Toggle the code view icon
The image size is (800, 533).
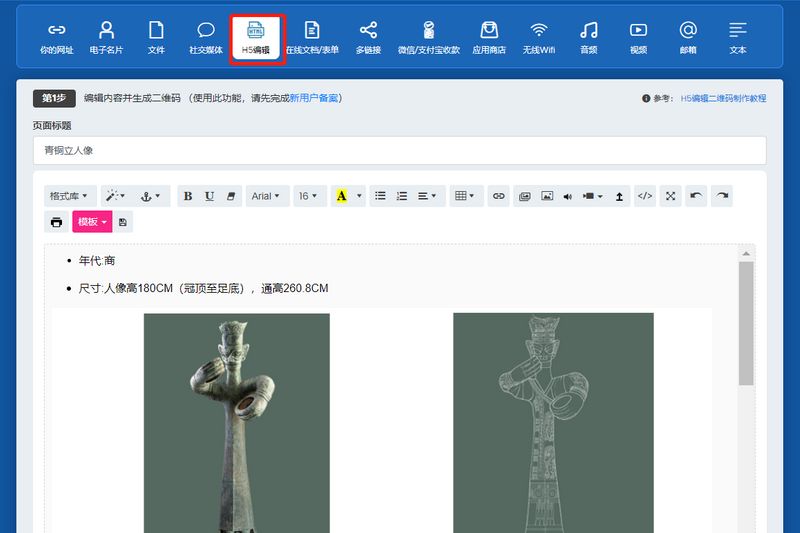(x=645, y=196)
